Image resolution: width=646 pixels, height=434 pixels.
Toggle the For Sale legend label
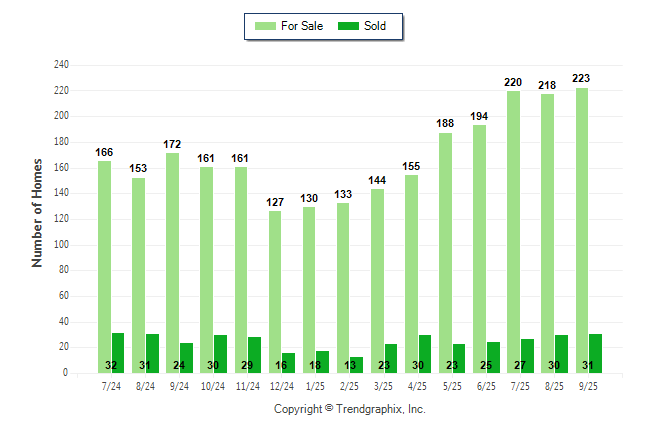tap(302, 26)
